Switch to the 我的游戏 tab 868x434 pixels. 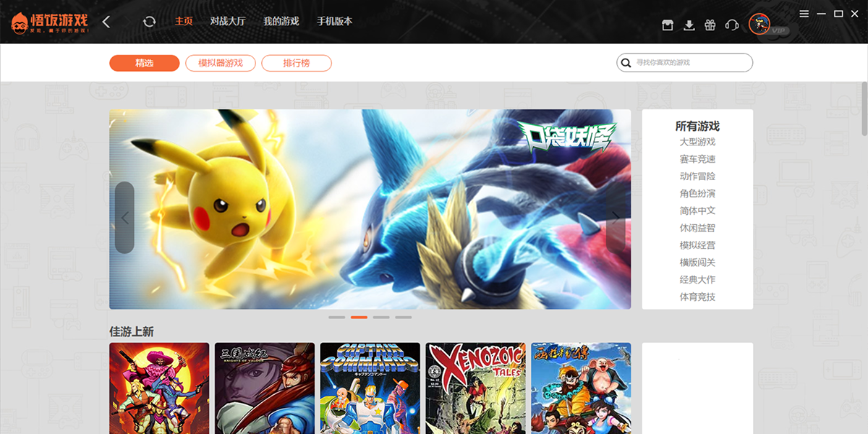point(281,22)
